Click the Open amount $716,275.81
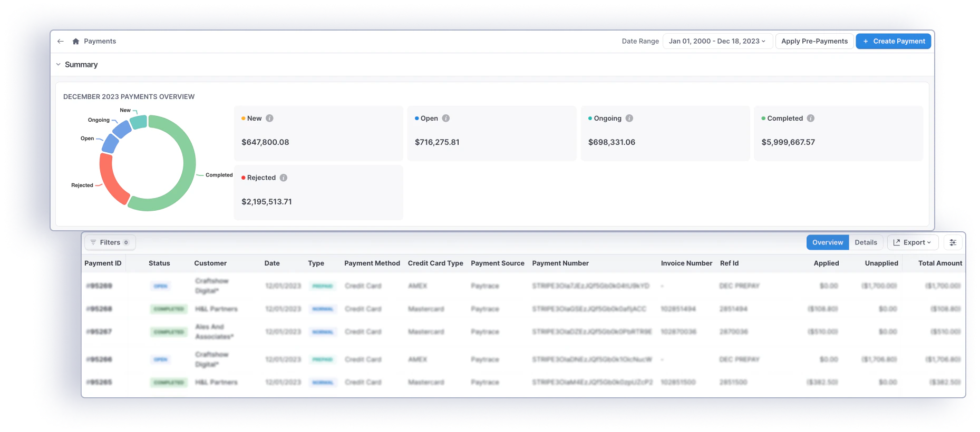The height and width of the screenshot is (432, 980). point(437,142)
